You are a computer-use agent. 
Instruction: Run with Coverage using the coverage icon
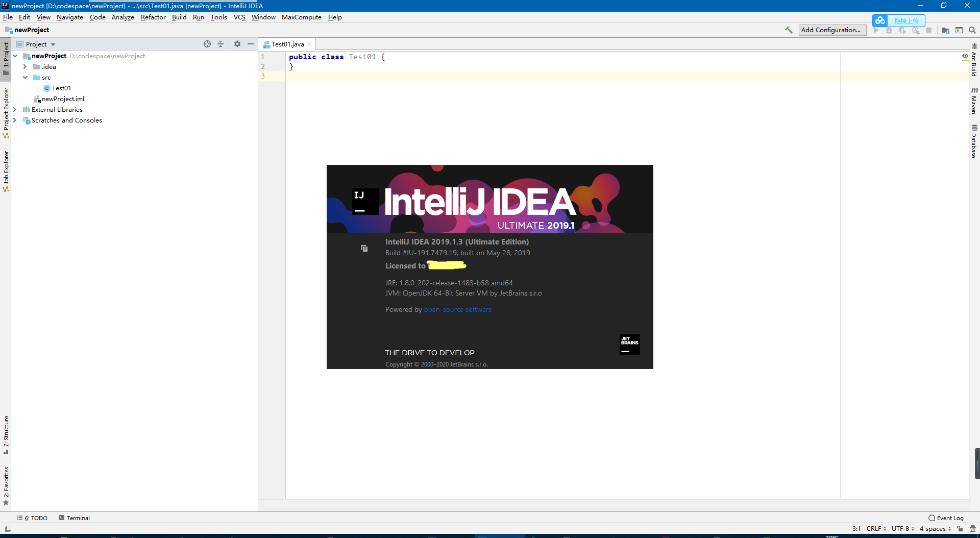[x=903, y=30]
